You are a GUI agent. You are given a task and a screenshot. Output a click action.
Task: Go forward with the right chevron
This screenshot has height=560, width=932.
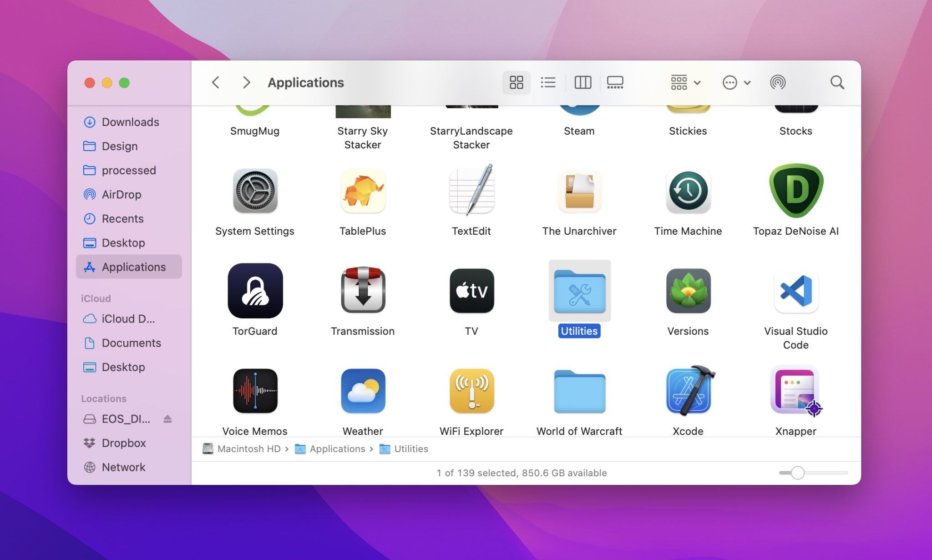pos(246,82)
